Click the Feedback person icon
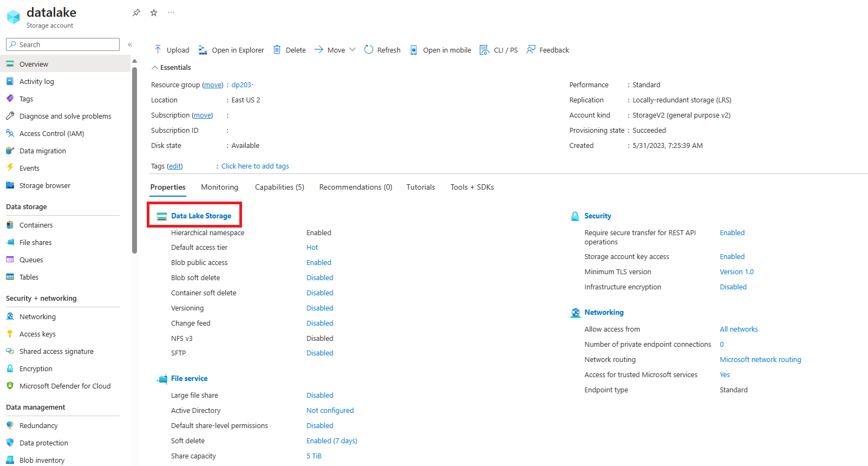The image size is (868, 466). coord(531,50)
